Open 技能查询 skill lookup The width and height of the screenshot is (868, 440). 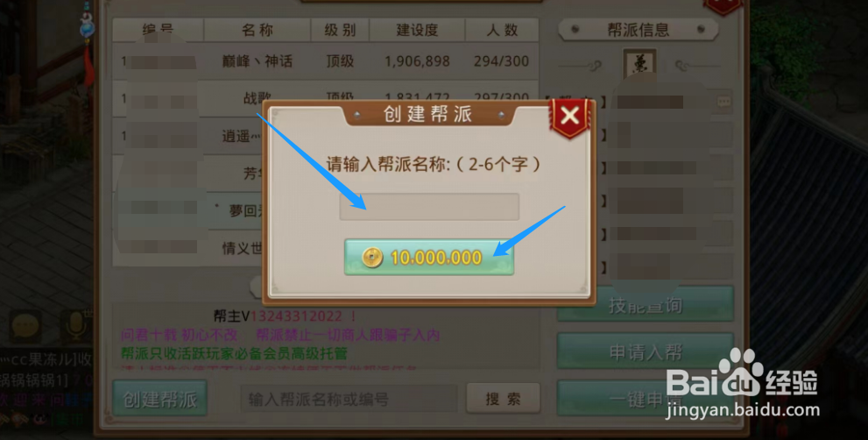pos(646,304)
